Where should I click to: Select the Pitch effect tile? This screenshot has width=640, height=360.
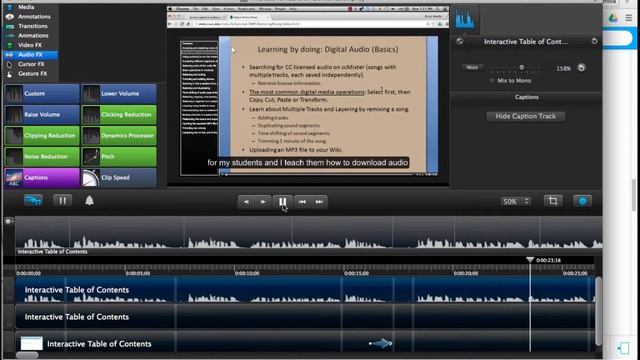(x=119, y=157)
